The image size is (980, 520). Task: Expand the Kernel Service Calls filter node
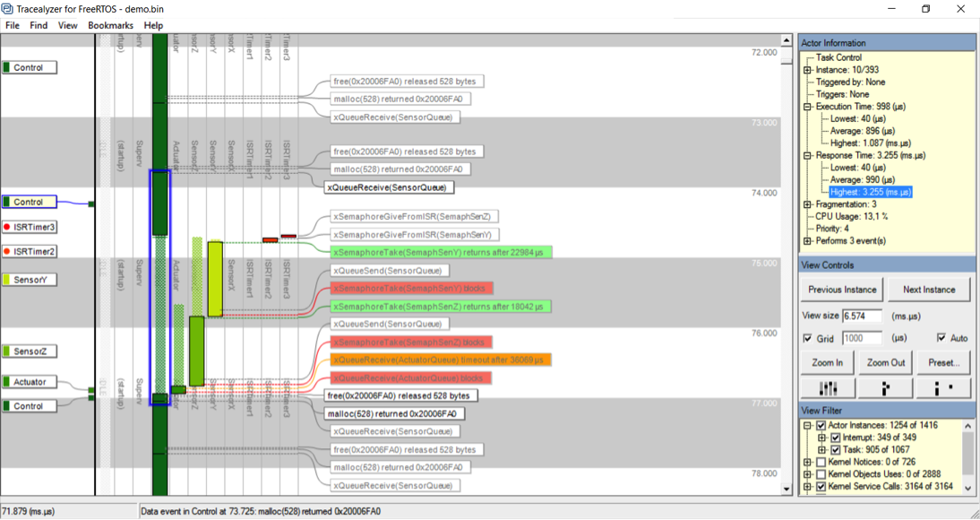807,486
